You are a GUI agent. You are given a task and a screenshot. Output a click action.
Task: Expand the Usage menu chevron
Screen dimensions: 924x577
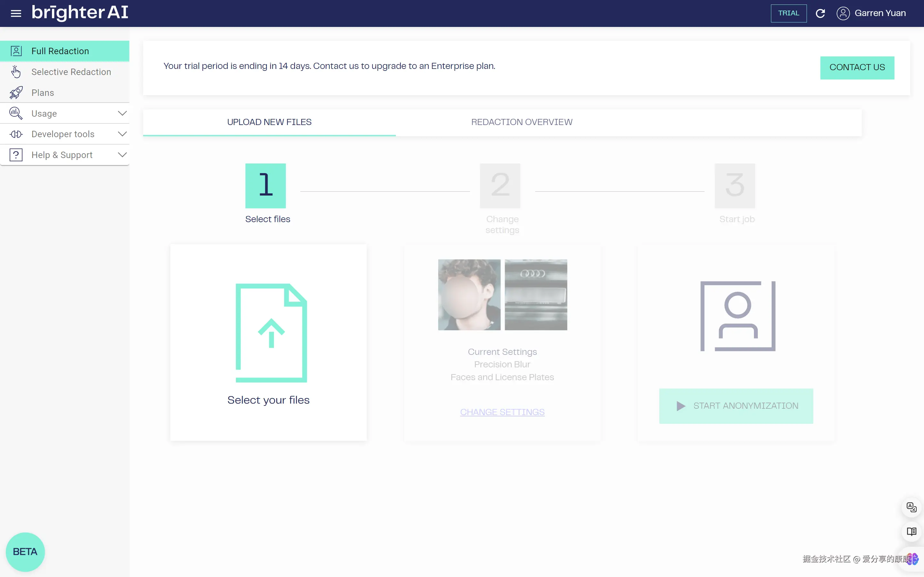point(122,113)
